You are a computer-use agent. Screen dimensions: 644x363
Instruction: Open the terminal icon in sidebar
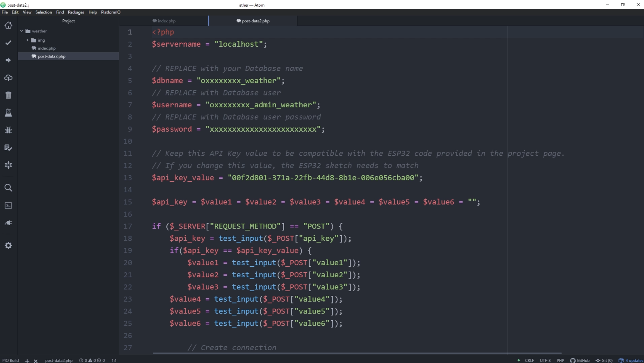coord(8,205)
